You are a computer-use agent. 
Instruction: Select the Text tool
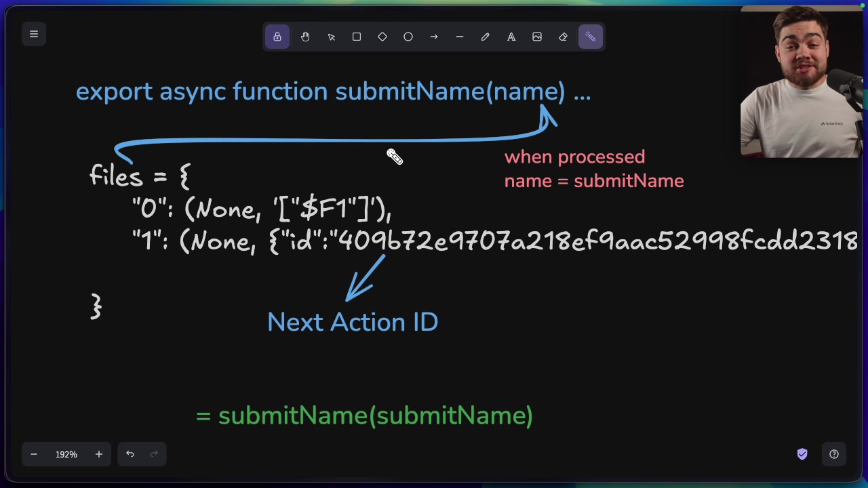pyautogui.click(x=511, y=37)
